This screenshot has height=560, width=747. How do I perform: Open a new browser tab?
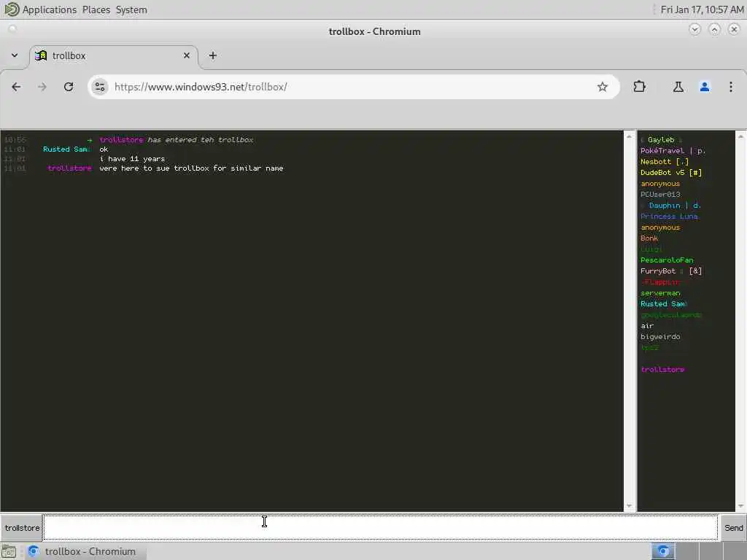pos(212,55)
